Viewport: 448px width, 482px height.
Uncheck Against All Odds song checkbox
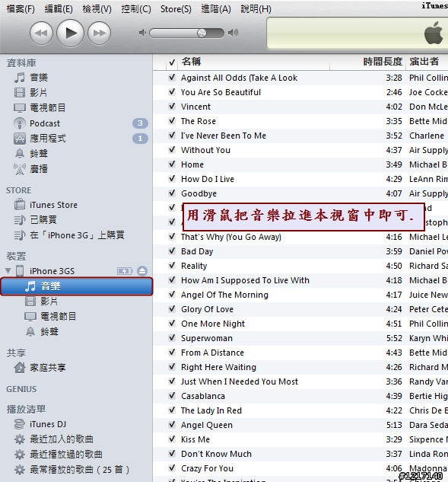pos(172,78)
